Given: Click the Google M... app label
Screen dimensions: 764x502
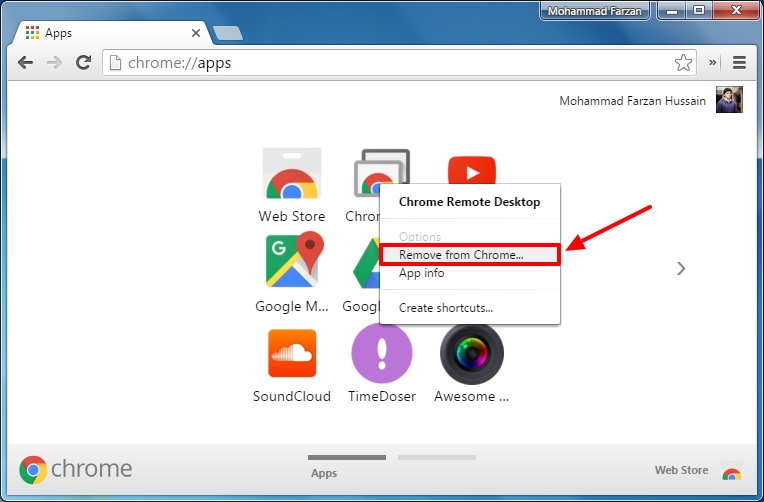Looking at the screenshot, I should (292, 307).
